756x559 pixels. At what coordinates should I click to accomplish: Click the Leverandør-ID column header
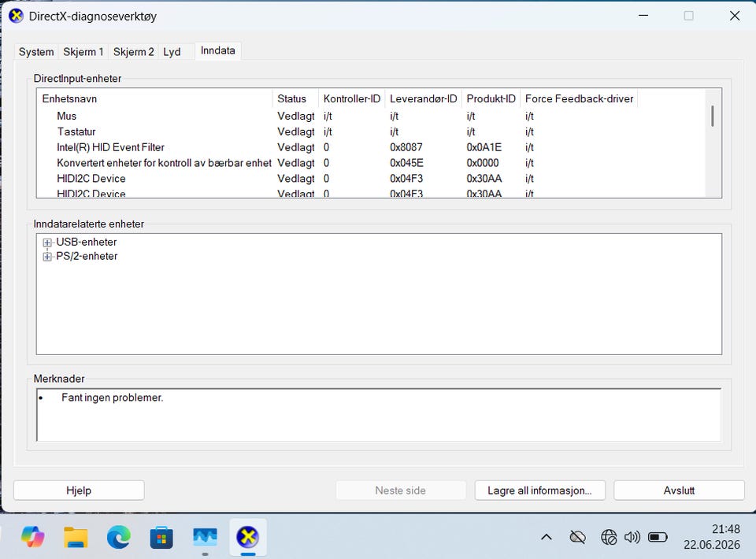click(424, 98)
